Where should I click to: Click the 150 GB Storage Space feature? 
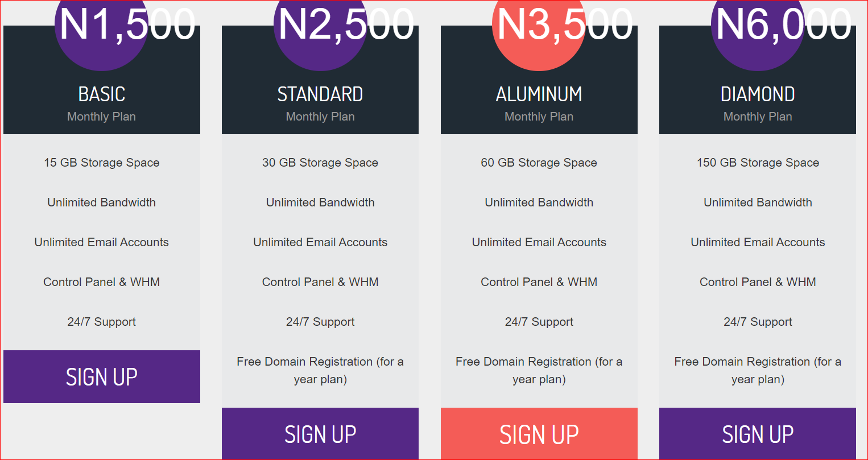click(x=758, y=163)
